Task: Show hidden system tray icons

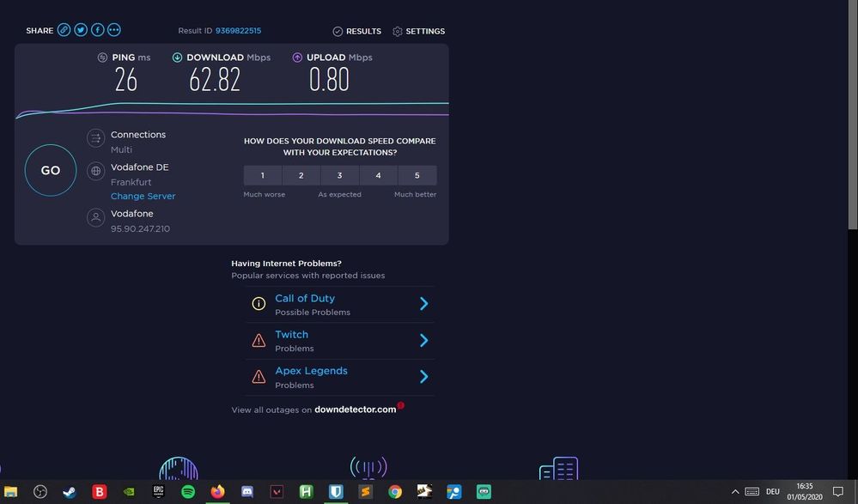Action: point(735,491)
